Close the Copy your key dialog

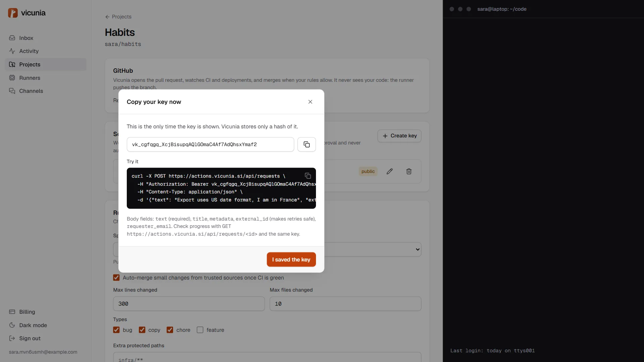click(x=310, y=102)
